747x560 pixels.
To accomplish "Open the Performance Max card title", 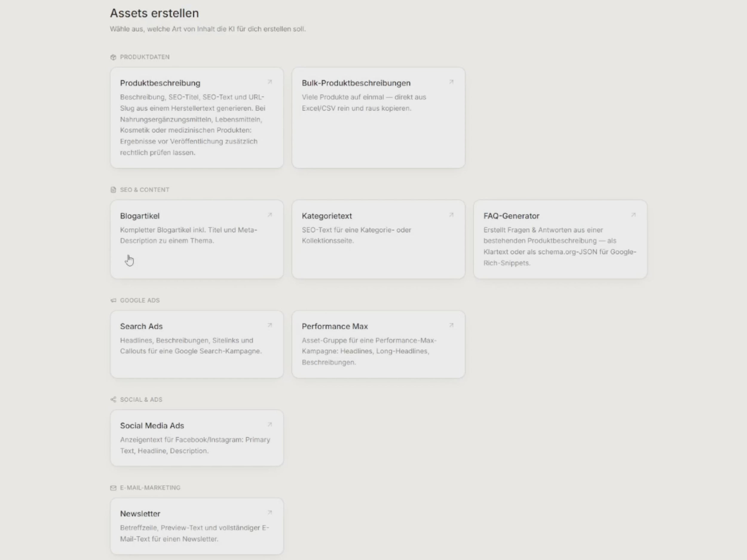I will pyautogui.click(x=335, y=326).
